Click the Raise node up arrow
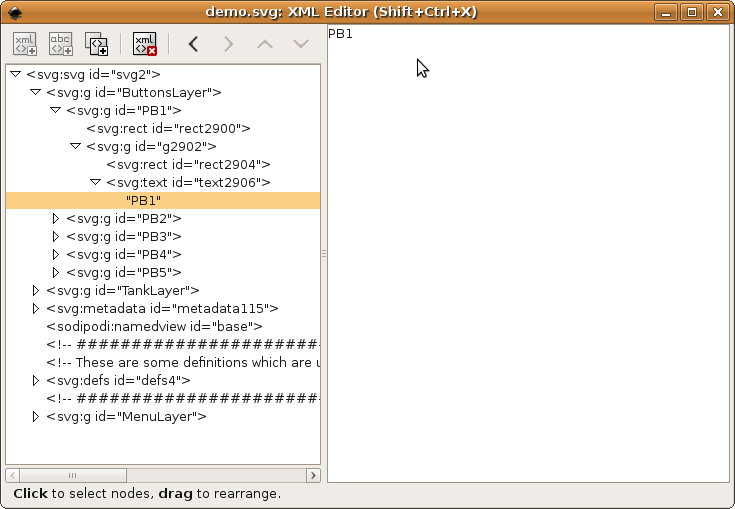Image resolution: width=735 pixels, height=509 pixels. (x=265, y=44)
